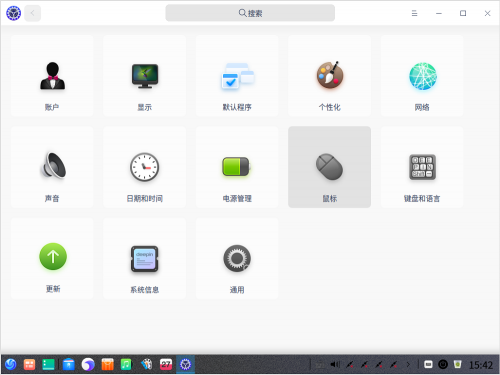Minimize the Control Center window

(439, 13)
